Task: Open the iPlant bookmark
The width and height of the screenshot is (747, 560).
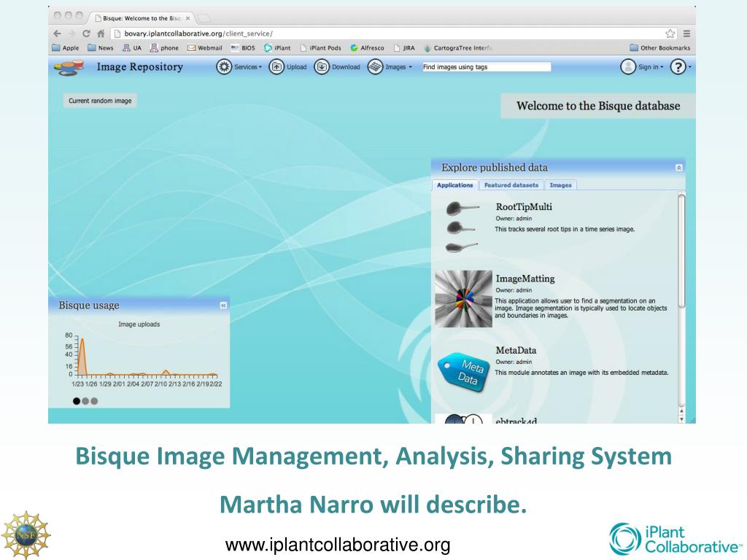Action: coord(277,47)
